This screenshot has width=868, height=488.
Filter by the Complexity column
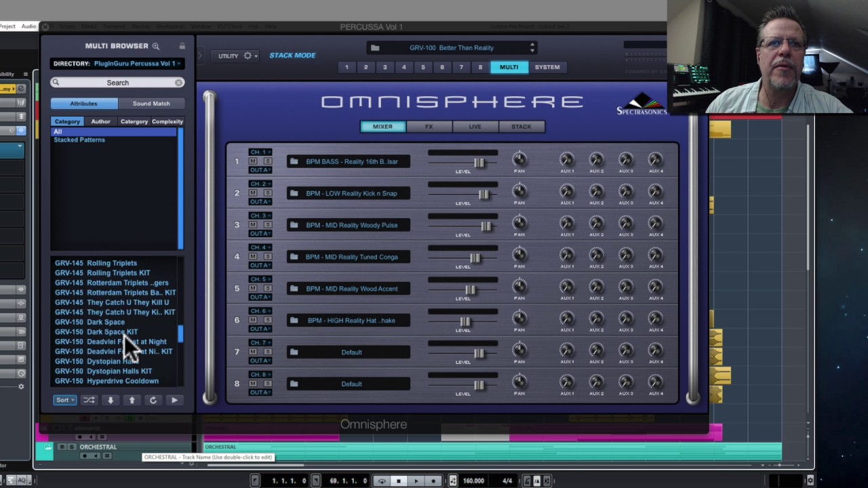click(x=167, y=121)
